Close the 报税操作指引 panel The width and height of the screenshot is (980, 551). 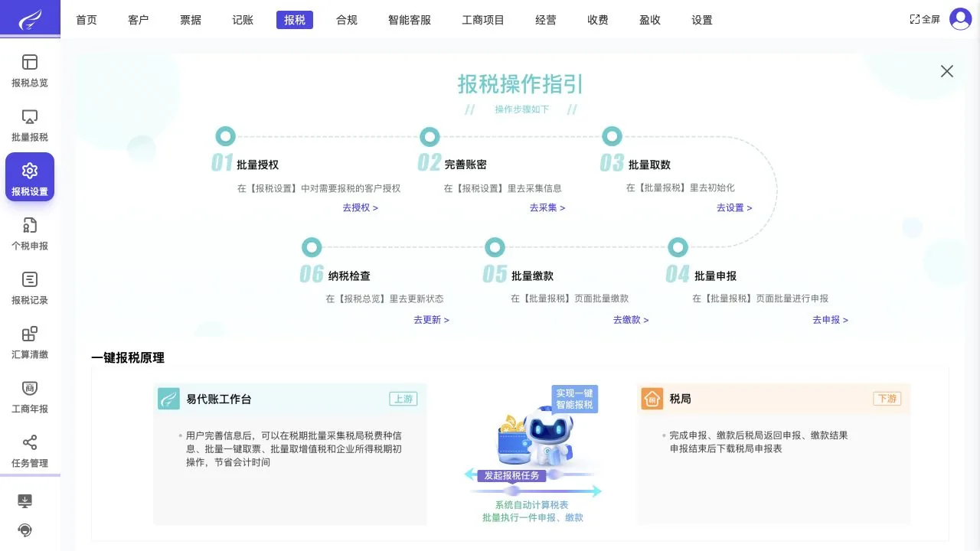click(947, 71)
